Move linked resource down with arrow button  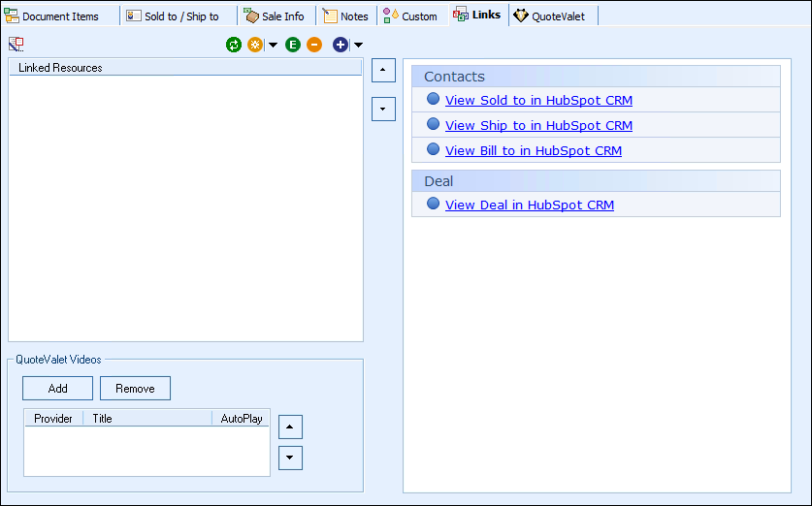[383, 109]
